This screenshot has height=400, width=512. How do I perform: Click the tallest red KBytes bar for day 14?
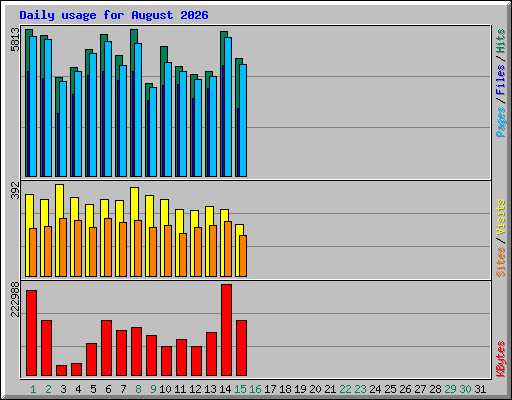226,330
